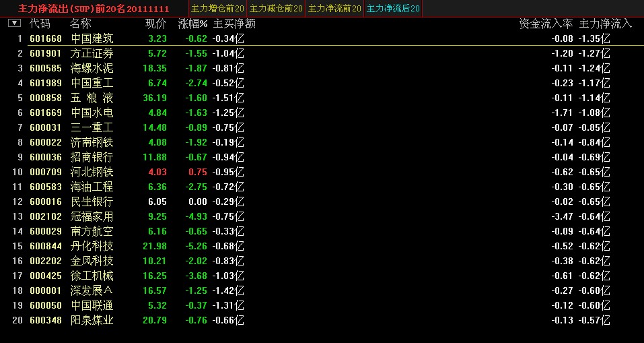Click stock code 000001
Screen dimensions: 644x343
(46, 290)
